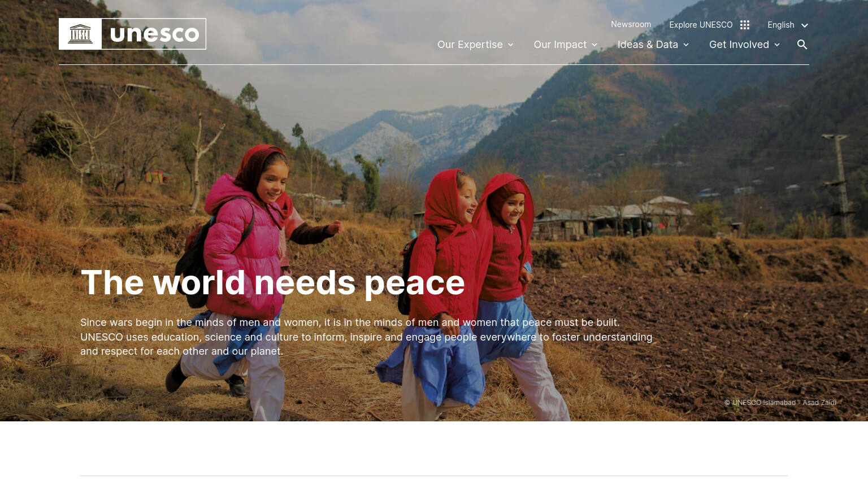Screen dimensions: 868x488
Task: Click 'The world needs peace' headline
Action: click(273, 282)
